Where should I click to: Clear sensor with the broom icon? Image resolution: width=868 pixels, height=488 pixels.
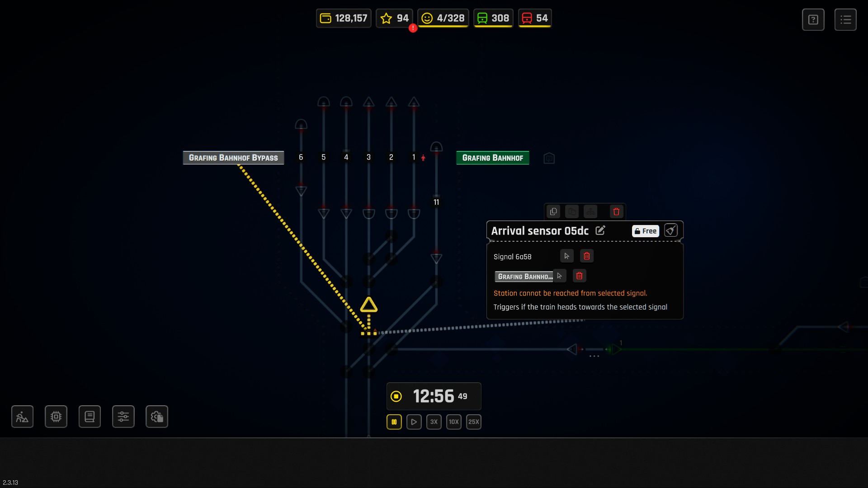(671, 230)
